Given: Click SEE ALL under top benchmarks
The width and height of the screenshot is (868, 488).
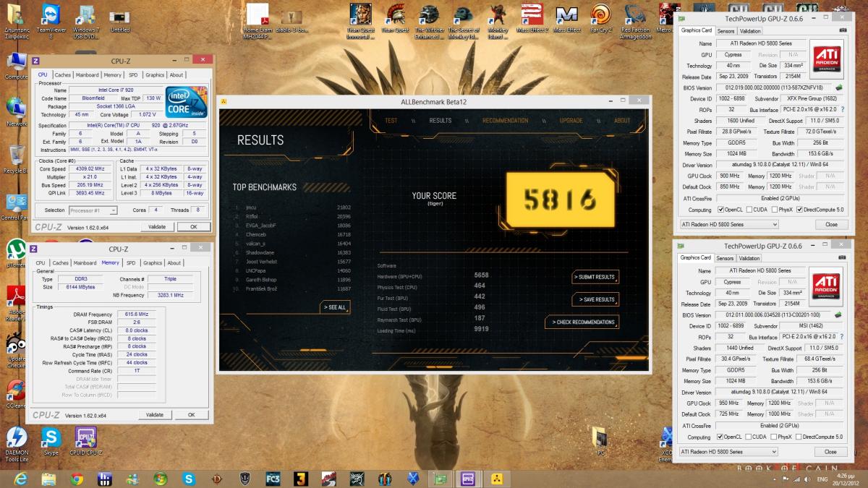Looking at the screenshot, I should [335, 307].
